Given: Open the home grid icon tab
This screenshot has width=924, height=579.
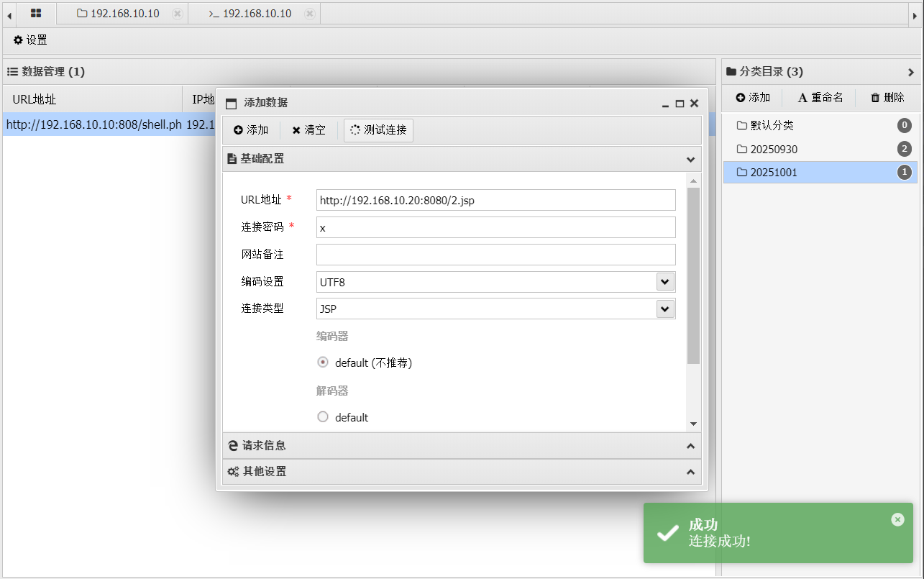Looking at the screenshot, I should (x=35, y=13).
